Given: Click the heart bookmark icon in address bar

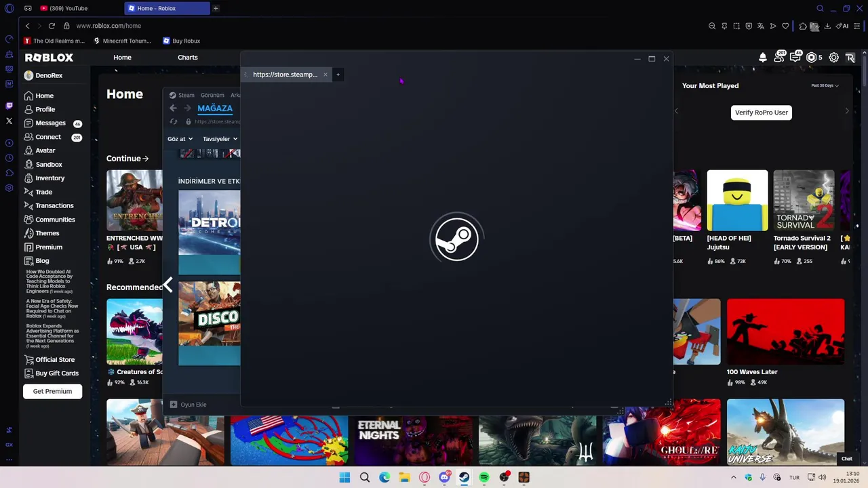Looking at the screenshot, I should pos(785,26).
